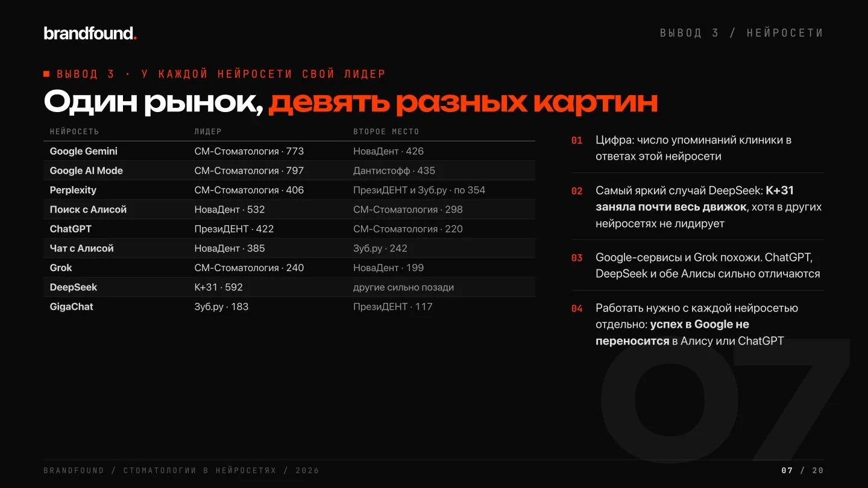868x488 pixels.
Task: Select the 'GigaChat' row name
Action: [71, 307]
